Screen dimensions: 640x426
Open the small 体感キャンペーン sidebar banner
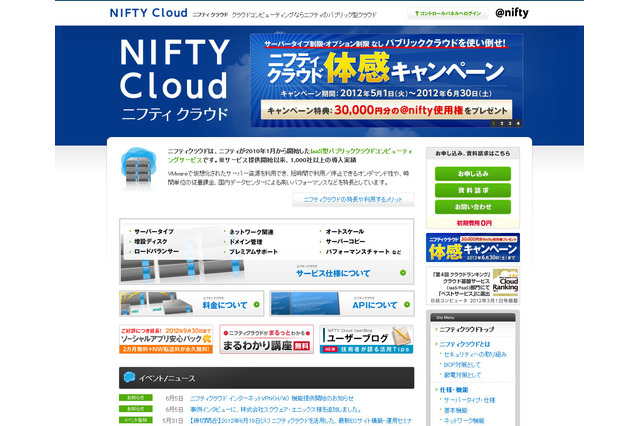pos(473,248)
